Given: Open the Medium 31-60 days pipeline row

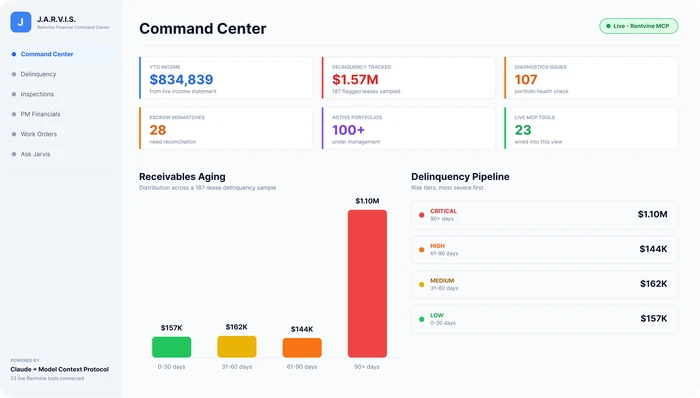Looking at the screenshot, I should [x=544, y=284].
